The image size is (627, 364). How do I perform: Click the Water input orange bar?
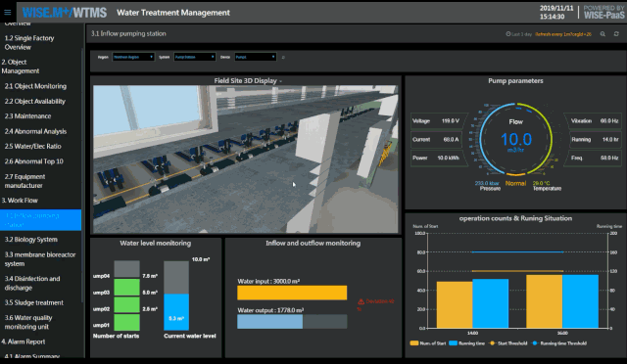click(x=292, y=293)
